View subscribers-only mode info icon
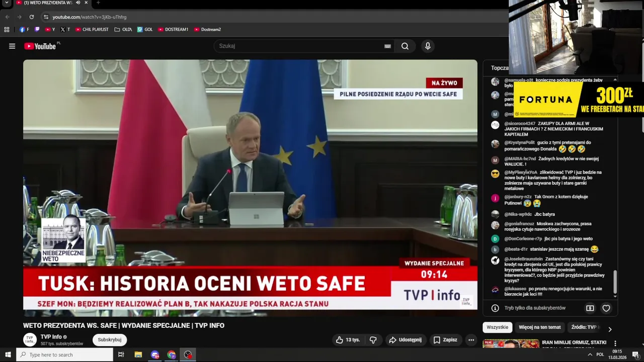644x362 pixels. point(495,308)
